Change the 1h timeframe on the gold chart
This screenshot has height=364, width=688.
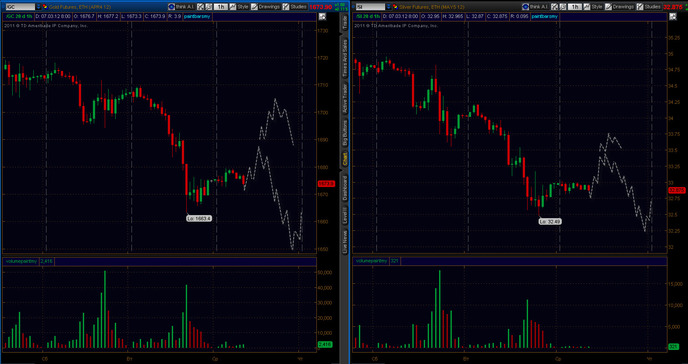click(x=220, y=7)
